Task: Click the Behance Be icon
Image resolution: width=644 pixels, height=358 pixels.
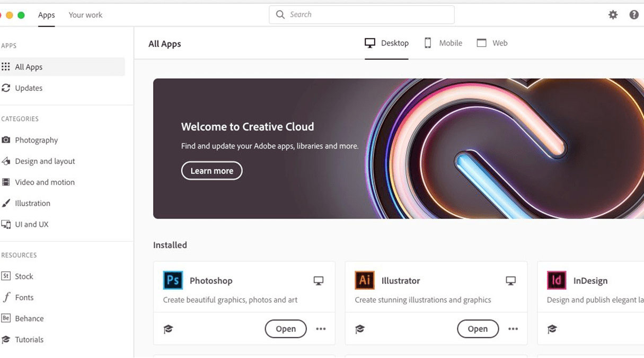Action: 6,318
